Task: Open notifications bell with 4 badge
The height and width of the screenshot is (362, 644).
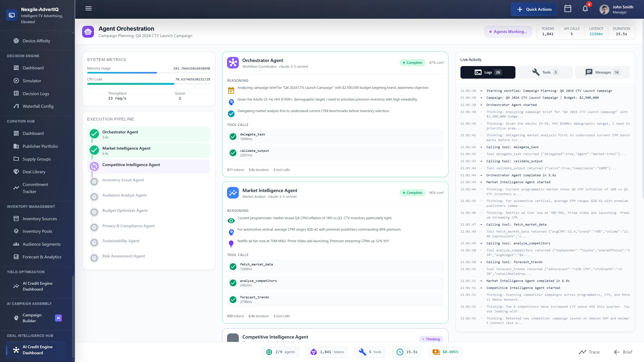Action: click(585, 9)
